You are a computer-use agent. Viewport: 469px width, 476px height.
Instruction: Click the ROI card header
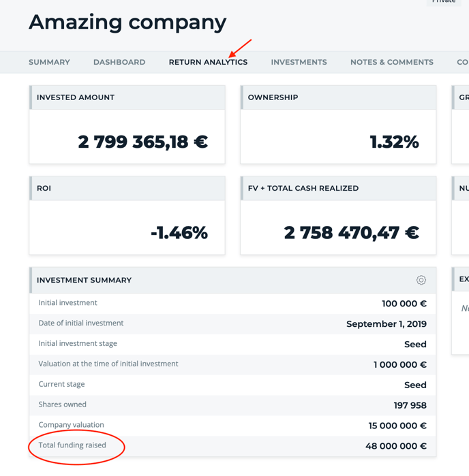tap(127, 188)
